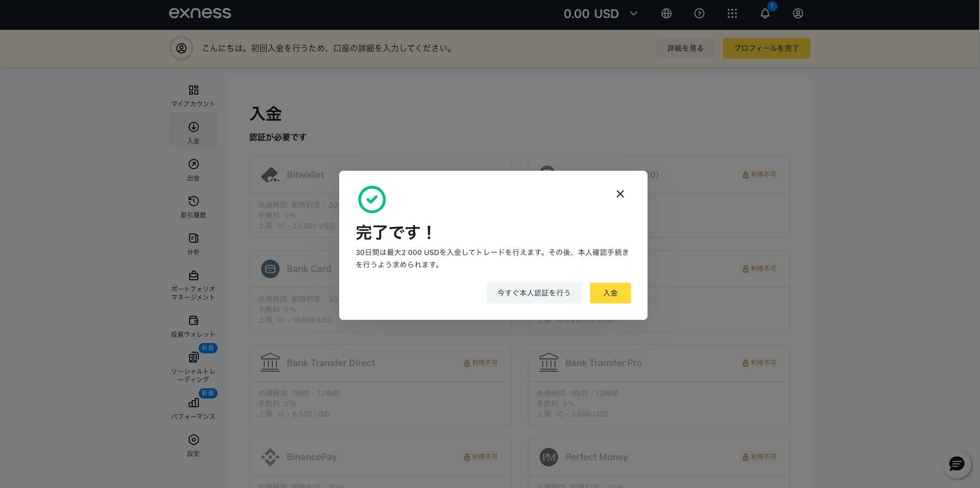Close the 完了です dialog

pyautogui.click(x=620, y=194)
